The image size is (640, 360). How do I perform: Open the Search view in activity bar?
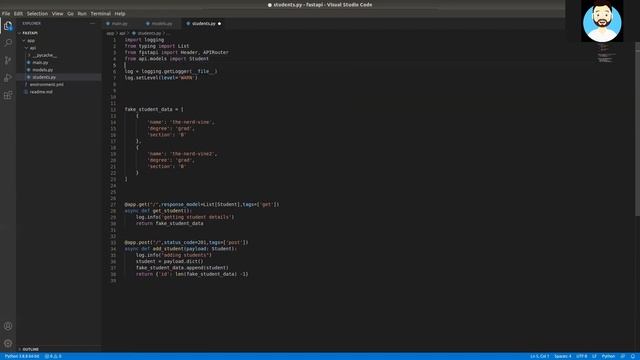tap(8, 43)
